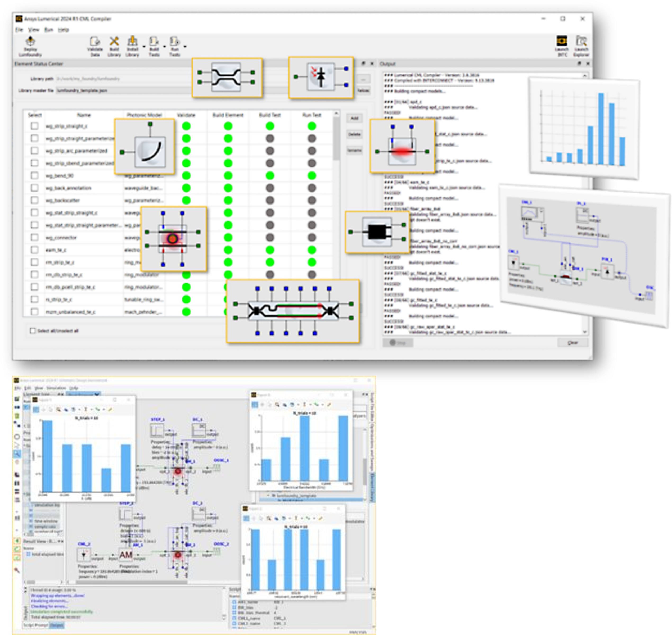Click the Clear button under Output
This screenshot has height=635, width=672.
coord(572,343)
